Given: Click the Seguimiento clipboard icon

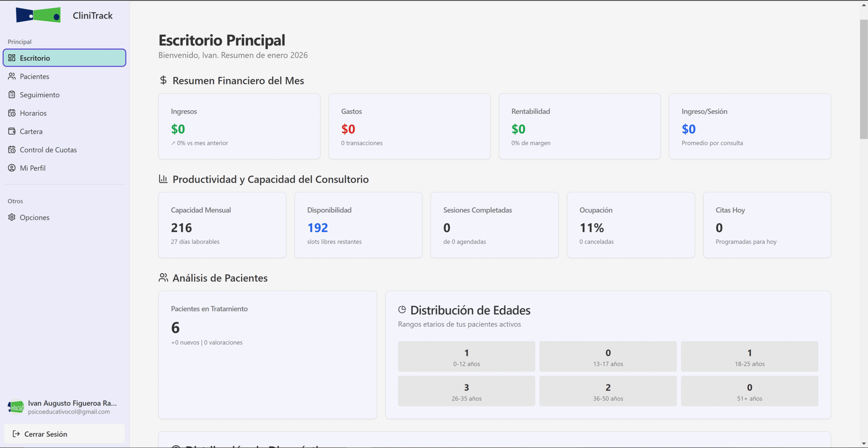Looking at the screenshot, I should [x=12, y=95].
